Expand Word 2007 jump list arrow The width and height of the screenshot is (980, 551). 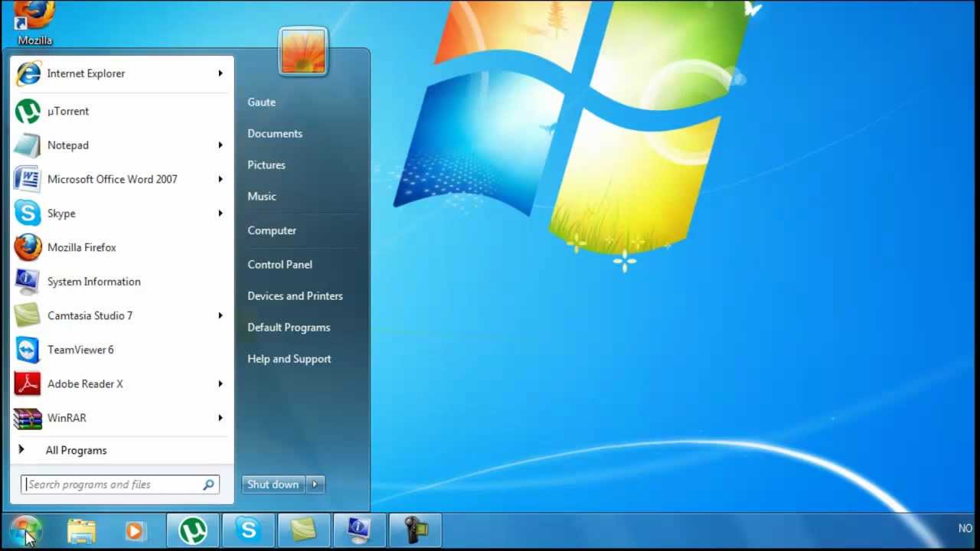(x=220, y=179)
